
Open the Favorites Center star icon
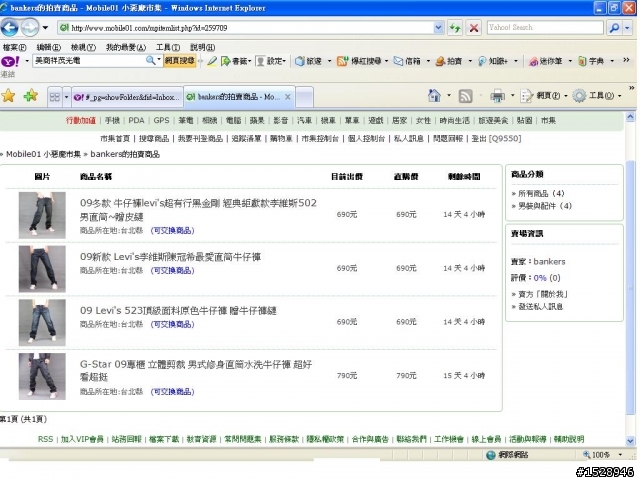(x=8, y=96)
